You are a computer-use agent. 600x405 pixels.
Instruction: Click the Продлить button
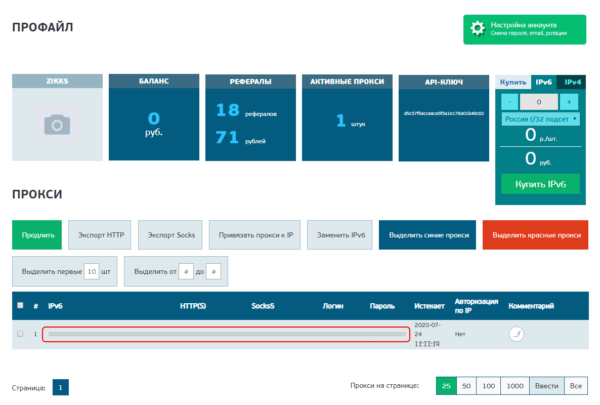(37, 235)
